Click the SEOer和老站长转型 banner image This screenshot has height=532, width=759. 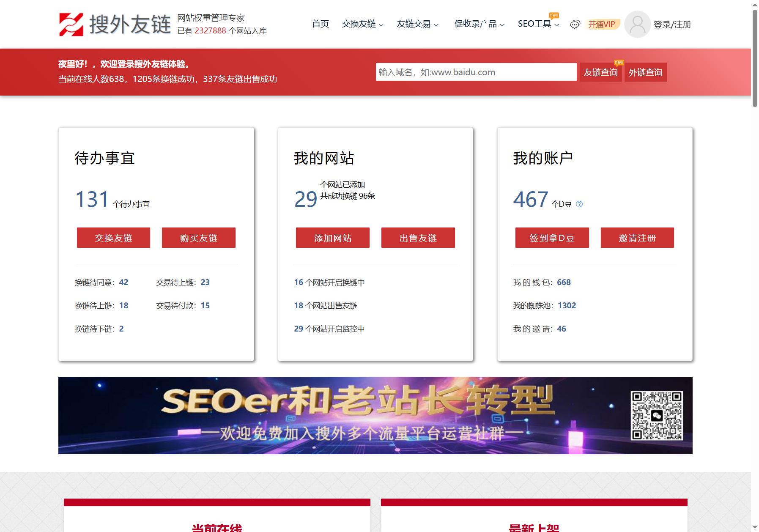point(375,415)
